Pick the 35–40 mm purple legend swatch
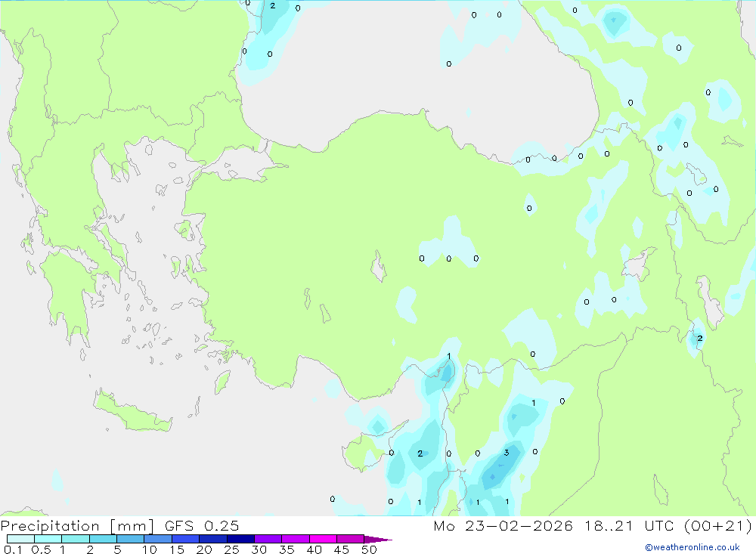Image resolution: width=756 pixels, height=554 pixels. [295, 539]
